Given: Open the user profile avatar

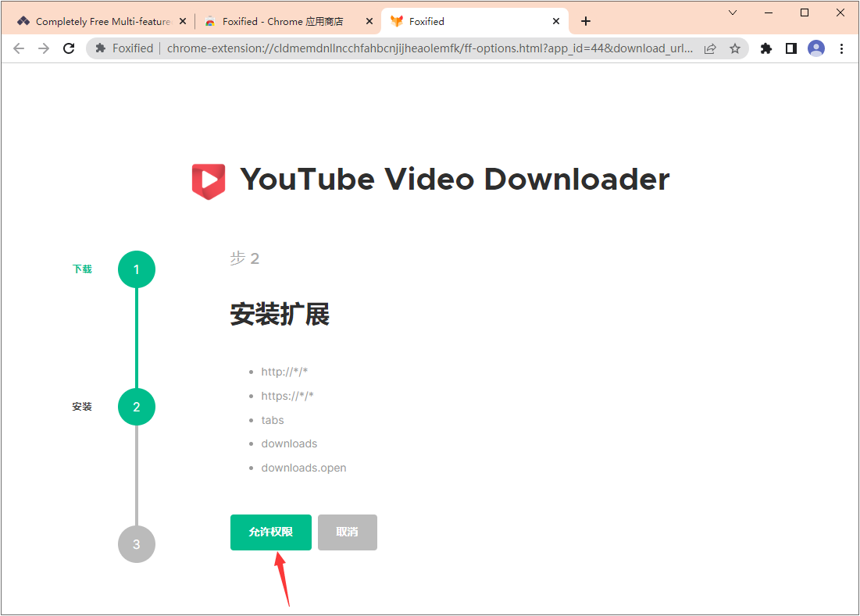Looking at the screenshot, I should click(816, 48).
